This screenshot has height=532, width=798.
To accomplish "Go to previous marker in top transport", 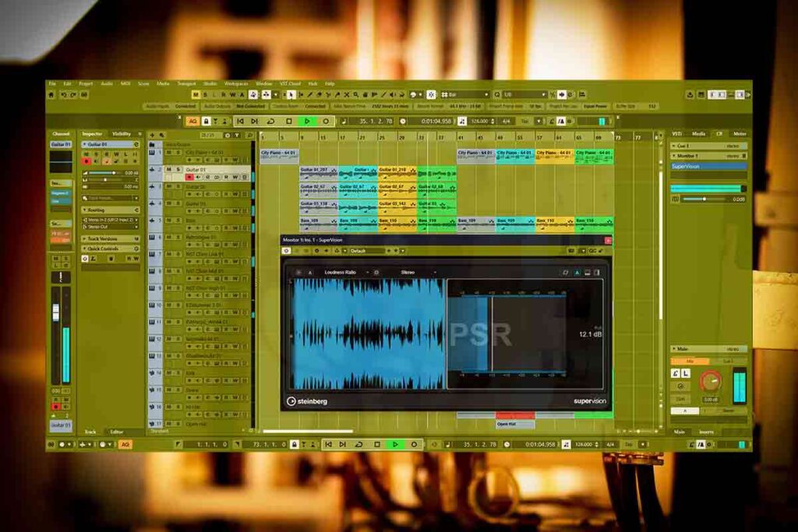I will (240, 122).
